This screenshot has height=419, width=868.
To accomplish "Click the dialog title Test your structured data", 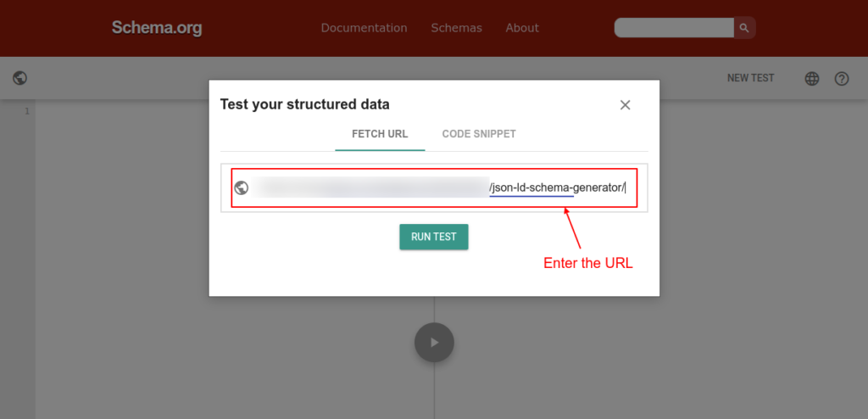I will pyautogui.click(x=305, y=104).
